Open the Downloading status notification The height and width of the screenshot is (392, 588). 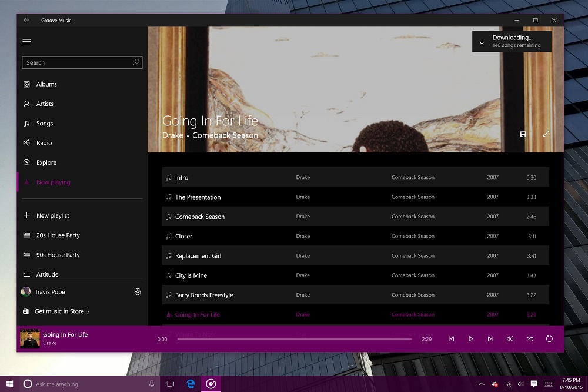click(512, 41)
